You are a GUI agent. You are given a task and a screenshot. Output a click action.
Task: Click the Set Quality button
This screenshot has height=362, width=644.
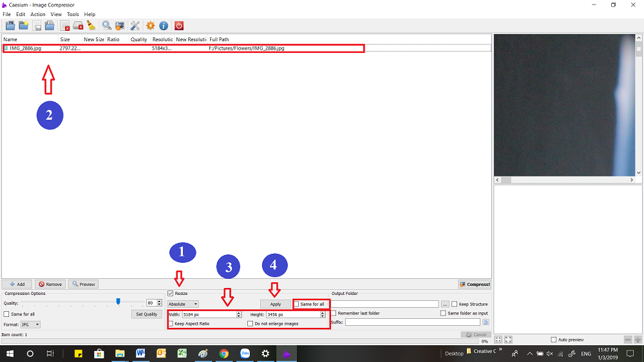[147, 314]
